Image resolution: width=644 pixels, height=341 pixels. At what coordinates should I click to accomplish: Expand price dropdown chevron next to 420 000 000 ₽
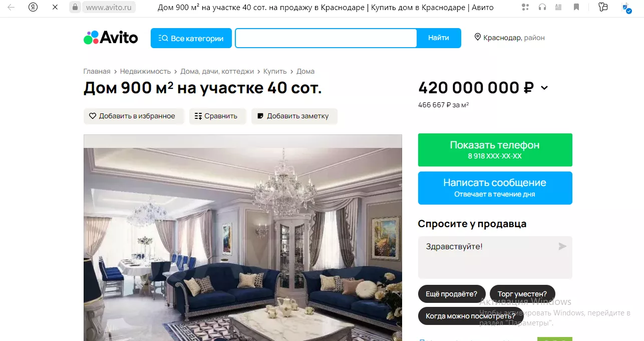pyautogui.click(x=544, y=88)
